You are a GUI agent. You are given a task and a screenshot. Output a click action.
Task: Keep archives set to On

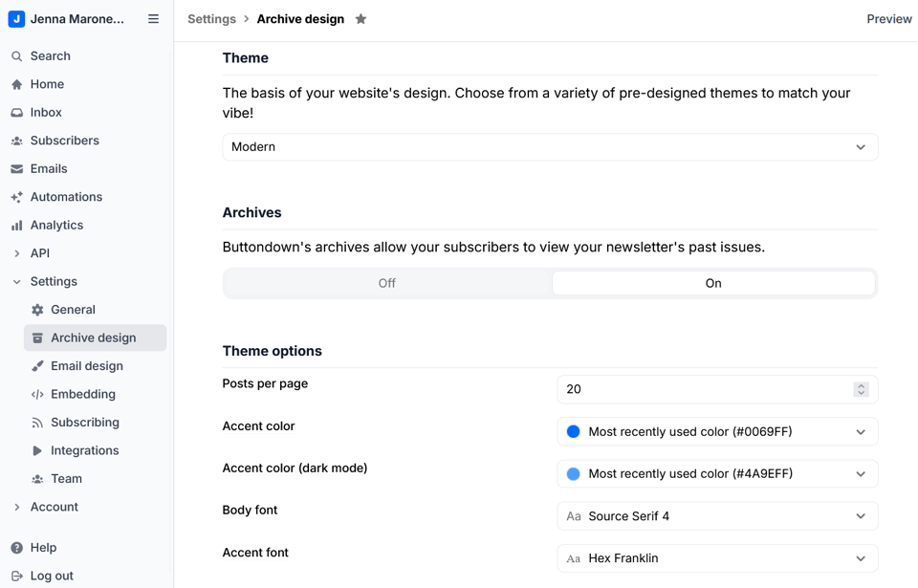[712, 283]
